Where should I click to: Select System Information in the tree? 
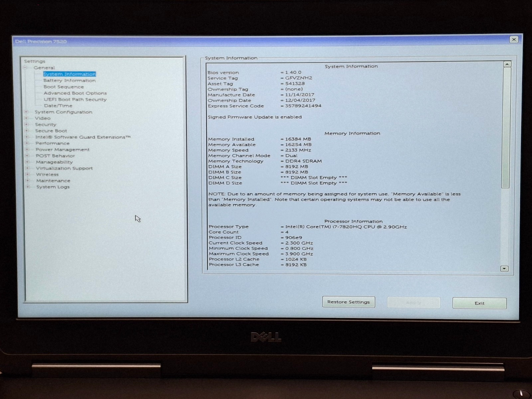pyautogui.click(x=69, y=74)
